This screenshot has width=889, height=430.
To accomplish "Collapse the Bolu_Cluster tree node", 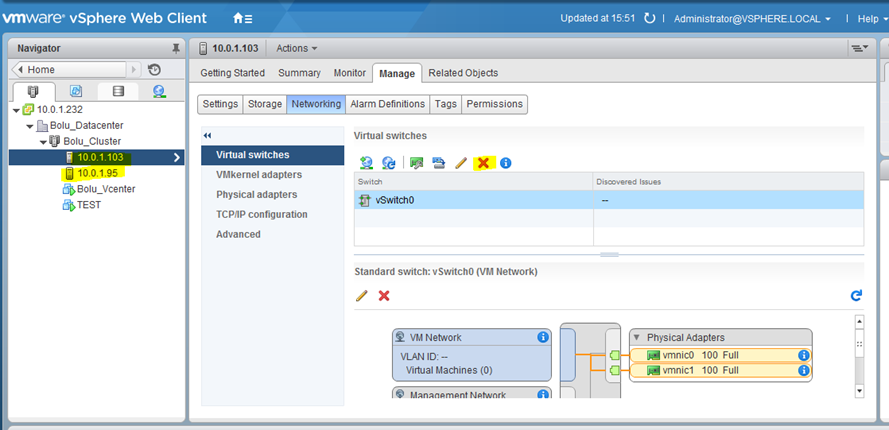I will coord(43,141).
